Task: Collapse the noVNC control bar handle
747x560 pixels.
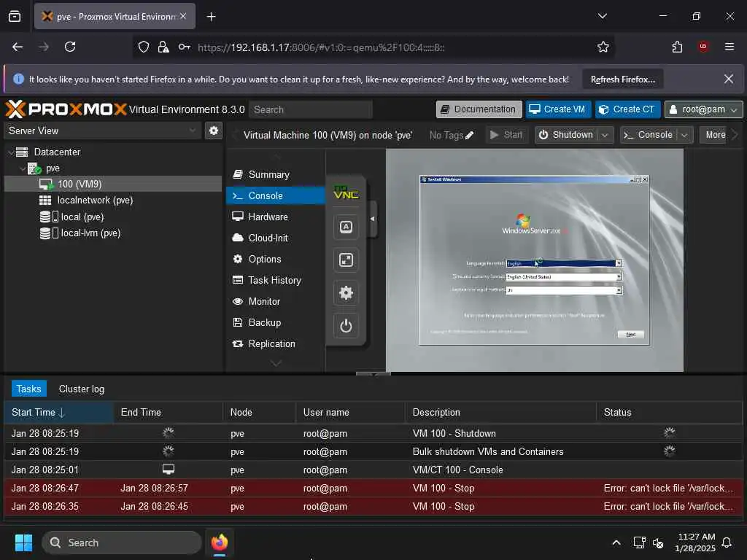Action: (373, 219)
